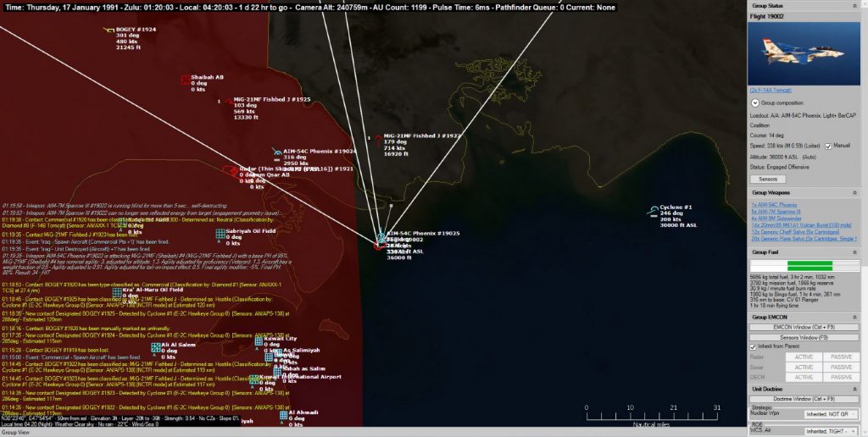Image resolution: width=868 pixels, height=437 pixels.
Task: Select the AIM-54C Phoenix #19025 missile icon
Action: (381, 237)
